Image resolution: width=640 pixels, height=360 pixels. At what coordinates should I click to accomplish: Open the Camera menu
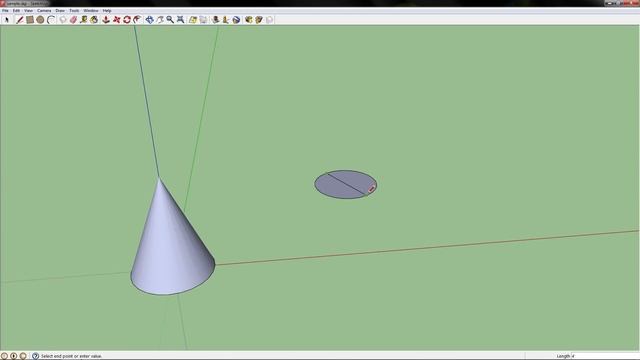coord(44,11)
